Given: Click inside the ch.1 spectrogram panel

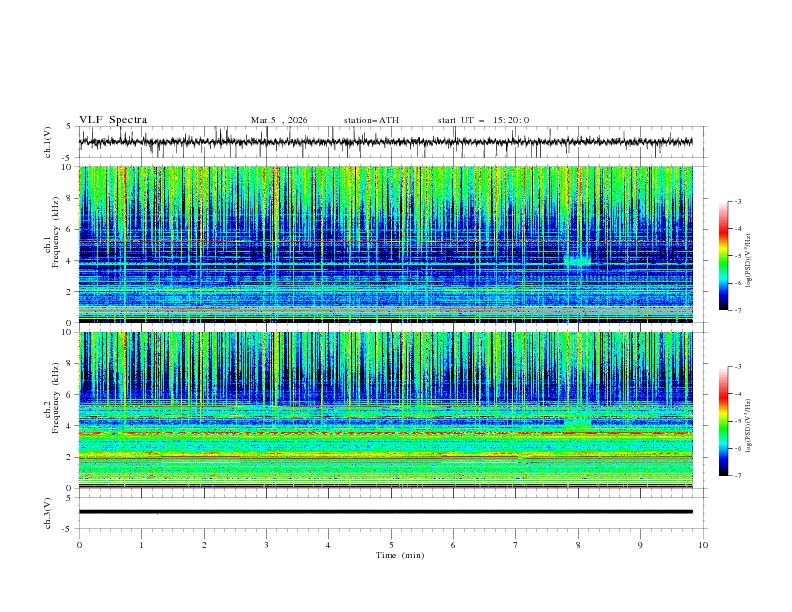Looking at the screenshot, I should coord(385,244).
